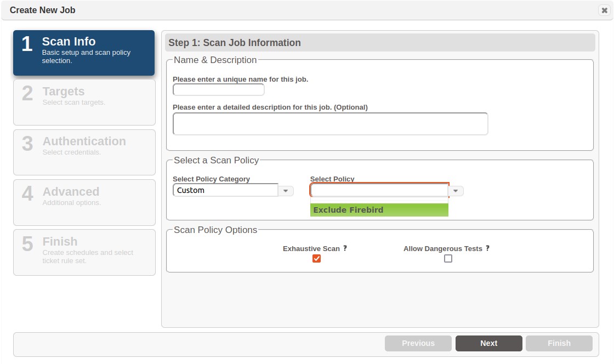Click into the job description text box
Viewport: 614px width, 364px height.
(330, 124)
